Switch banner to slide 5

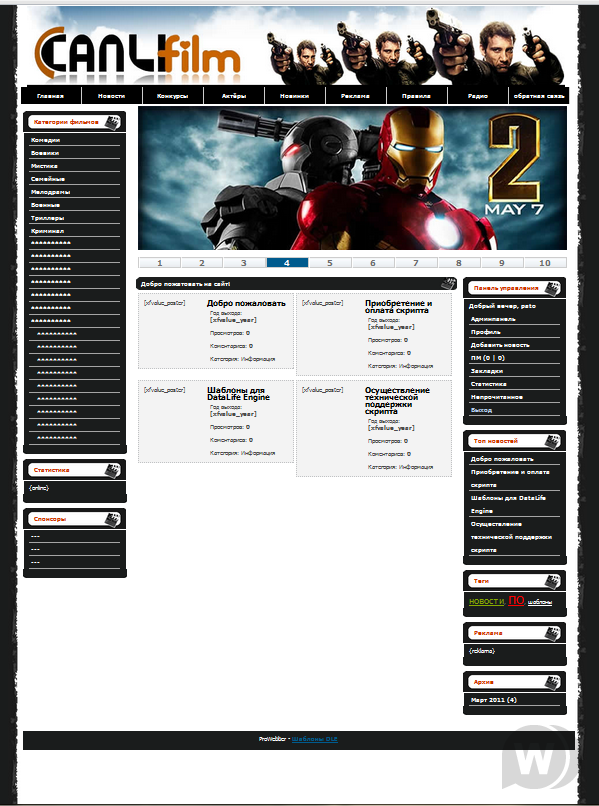click(330, 263)
